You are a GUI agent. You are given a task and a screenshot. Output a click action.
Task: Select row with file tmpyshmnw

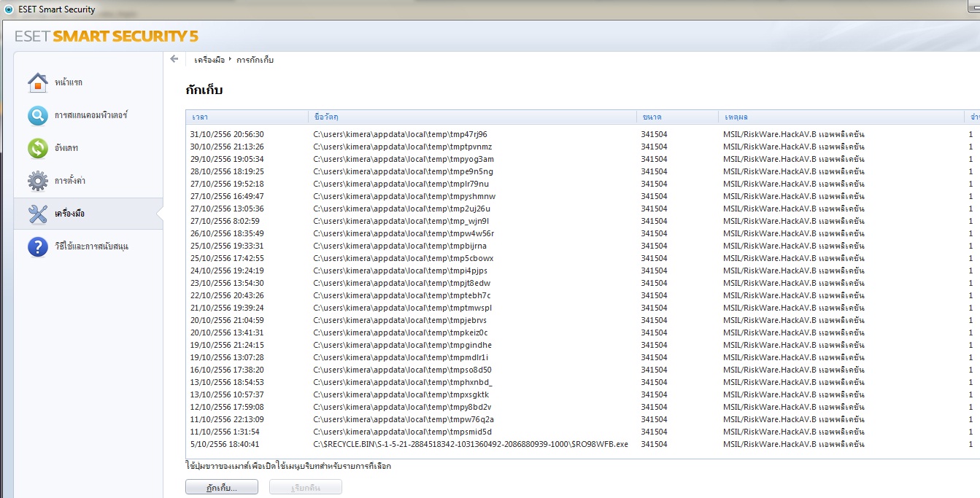click(x=582, y=196)
